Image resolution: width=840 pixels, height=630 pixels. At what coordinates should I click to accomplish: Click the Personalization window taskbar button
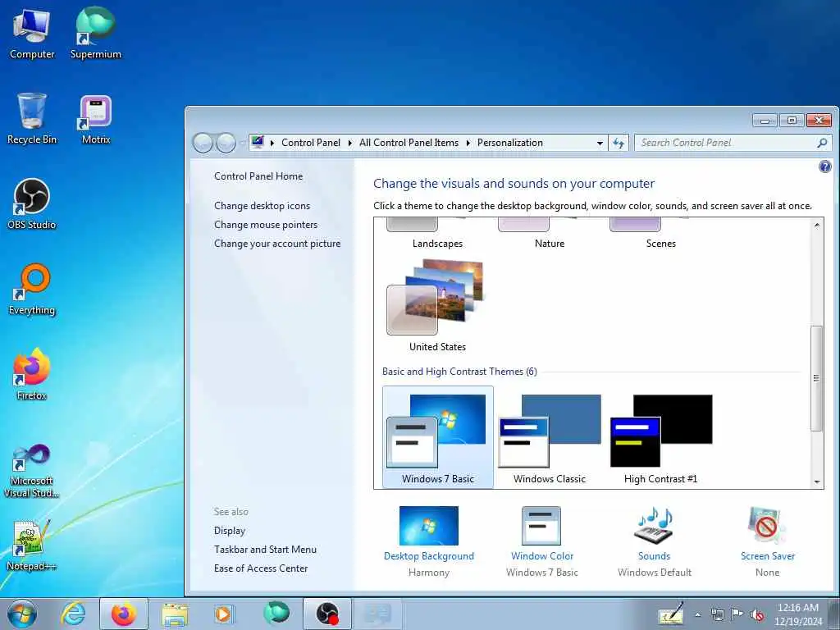pos(378,614)
